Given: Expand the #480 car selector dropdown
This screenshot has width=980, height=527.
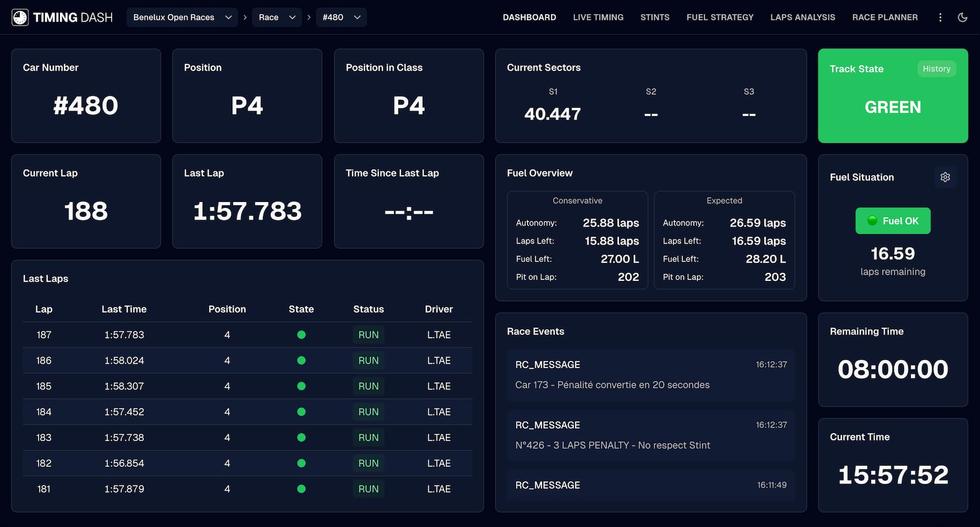Looking at the screenshot, I should tap(341, 17).
